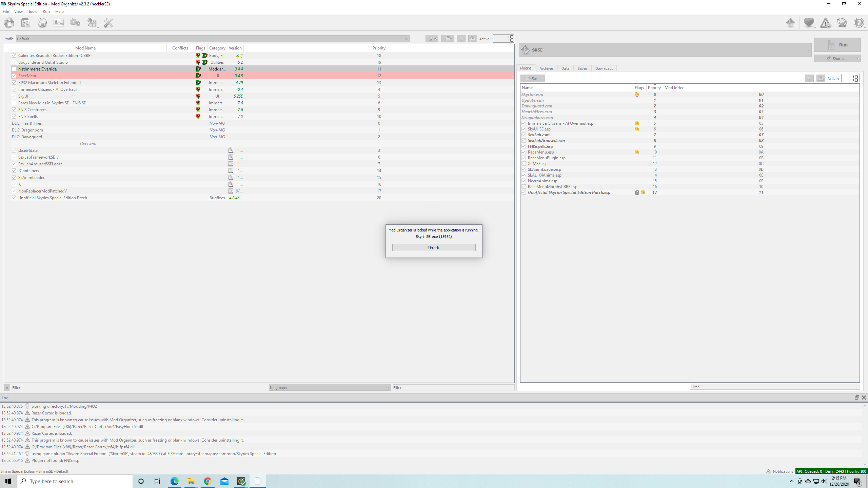The height and width of the screenshot is (488, 868).
Task: Click the log panel close X icon
Action: [x=864, y=398]
